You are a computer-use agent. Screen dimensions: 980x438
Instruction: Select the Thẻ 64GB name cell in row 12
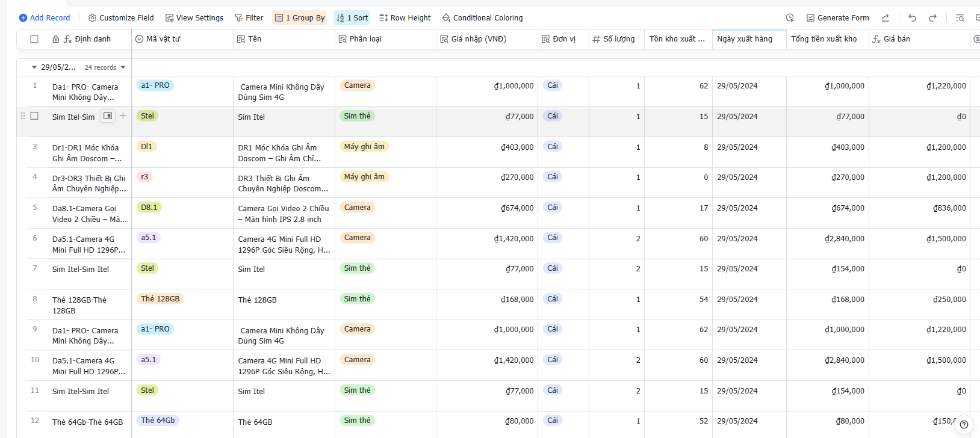click(x=284, y=425)
